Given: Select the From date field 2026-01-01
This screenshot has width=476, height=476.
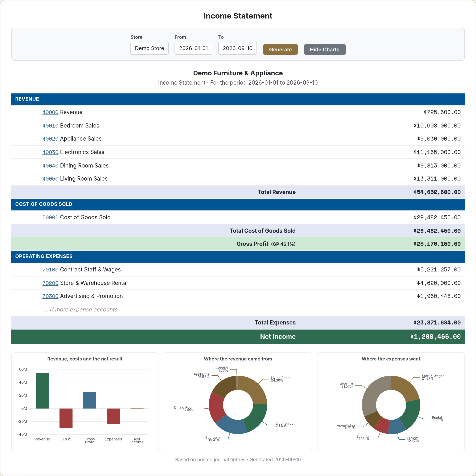Looking at the screenshot, I should pyautogui.click(x=193, y=48).
